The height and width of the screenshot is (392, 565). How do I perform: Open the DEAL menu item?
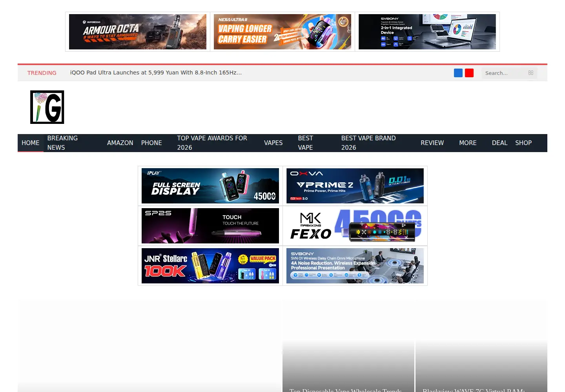point(499,143)
